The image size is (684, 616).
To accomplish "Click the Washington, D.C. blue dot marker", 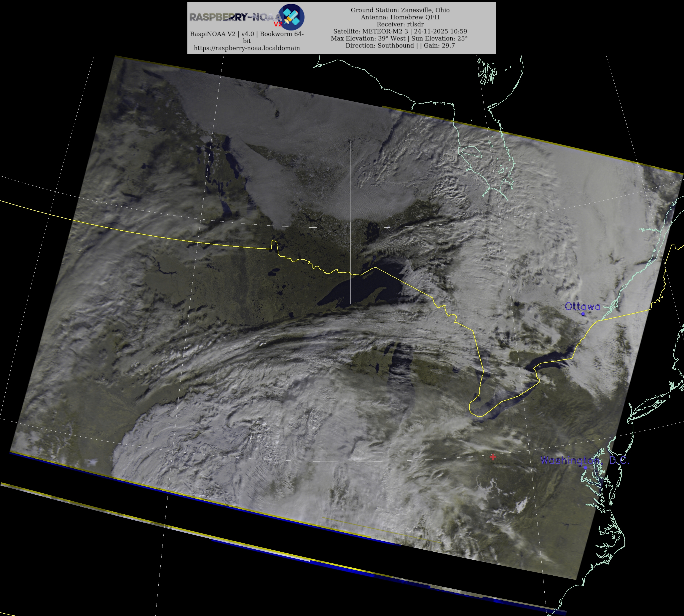I will pos(585,468).
